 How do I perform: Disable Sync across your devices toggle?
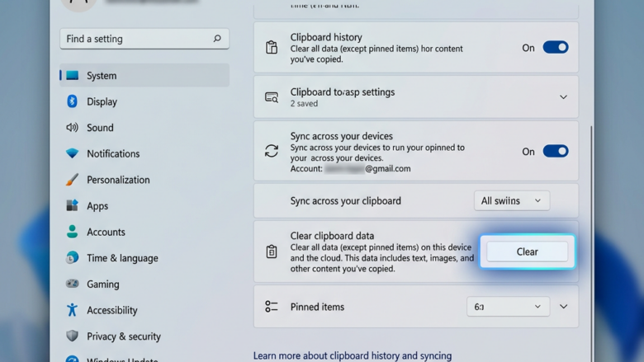click(556, 151)
